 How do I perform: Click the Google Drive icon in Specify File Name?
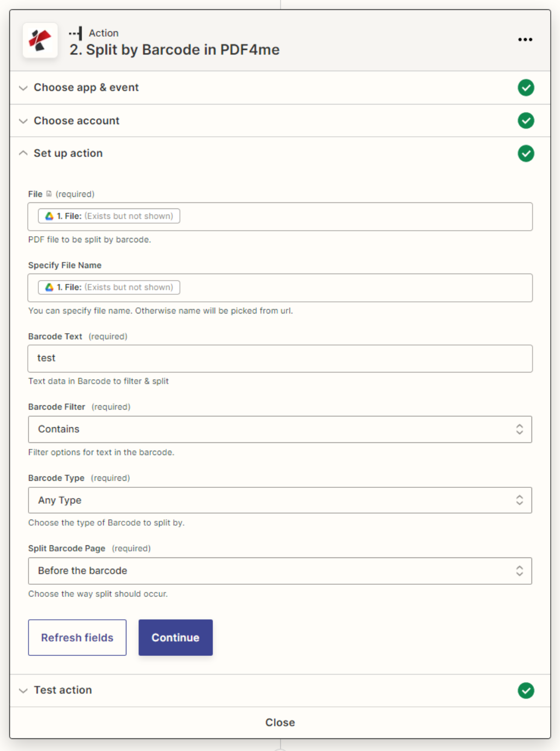(x=49, y=287)
